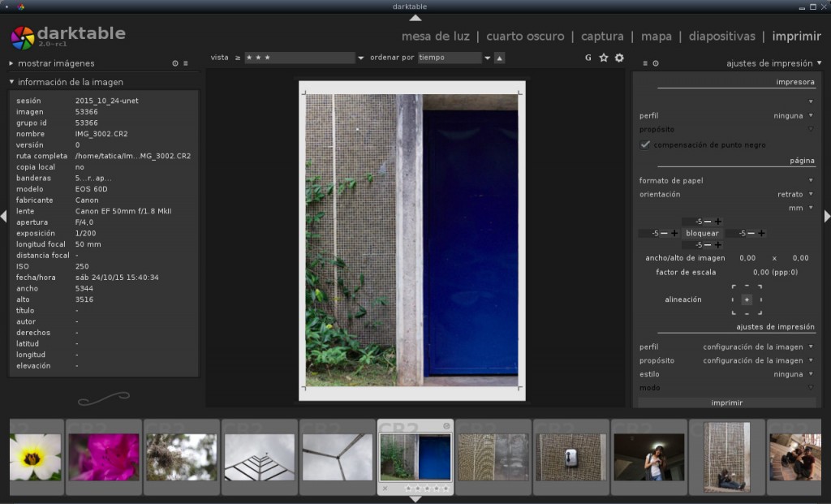Switch to cuarto oscuro view

coord(525,37)
